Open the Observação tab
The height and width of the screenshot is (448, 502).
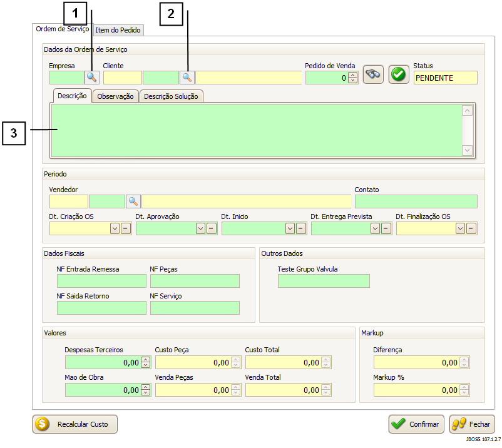[x=115, y=96]
